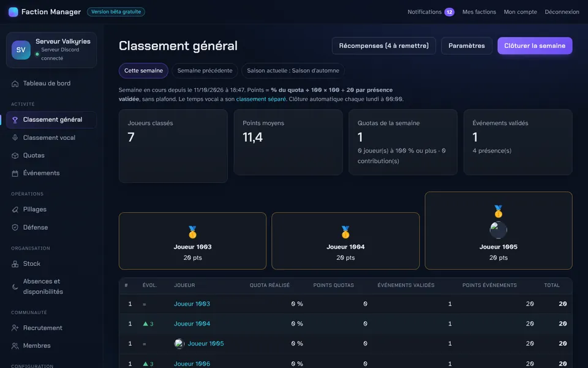This screenshot has width=588, height=368.
Task: Click Clôturer la semaine button
Action: click(535, 46)
